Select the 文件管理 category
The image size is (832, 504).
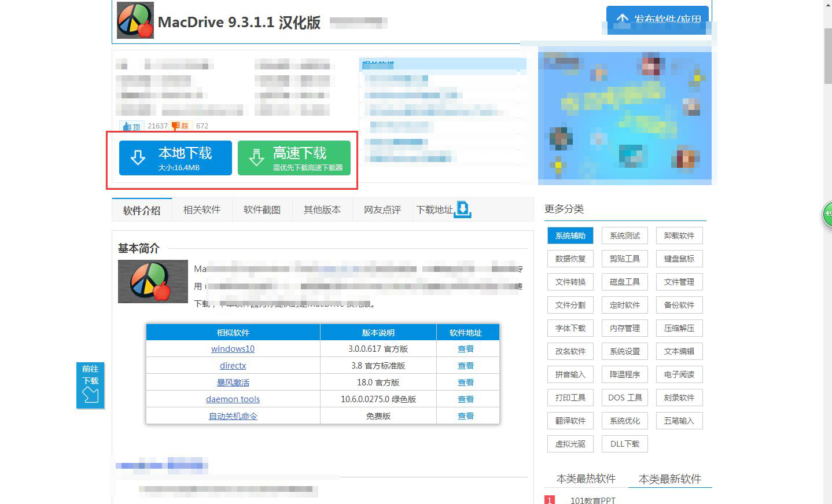(x=679, y=282)
